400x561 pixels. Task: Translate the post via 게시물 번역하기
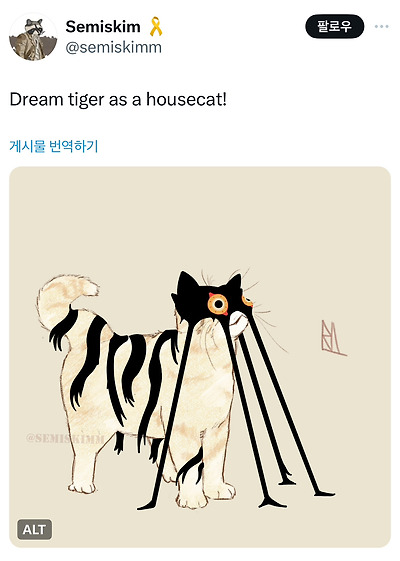(54, 146)
